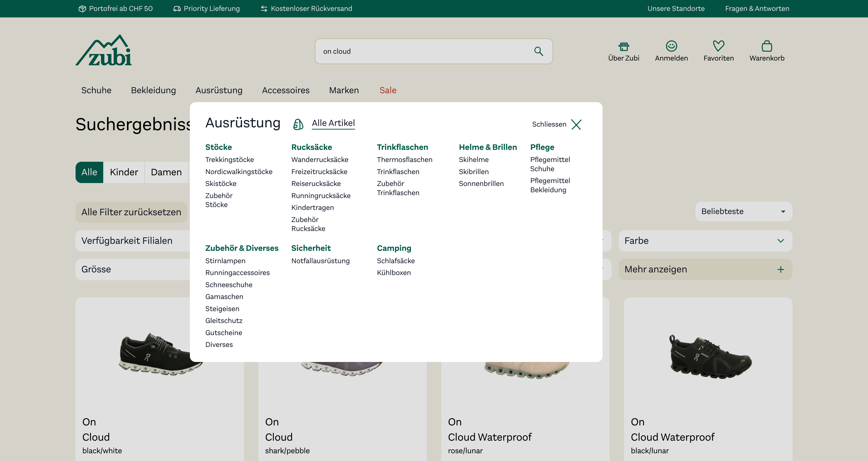Open the Beliebteste sort dropdown
Image resolution: width=868 pixels, height=461 pixels.
click(x=743, y=211)
